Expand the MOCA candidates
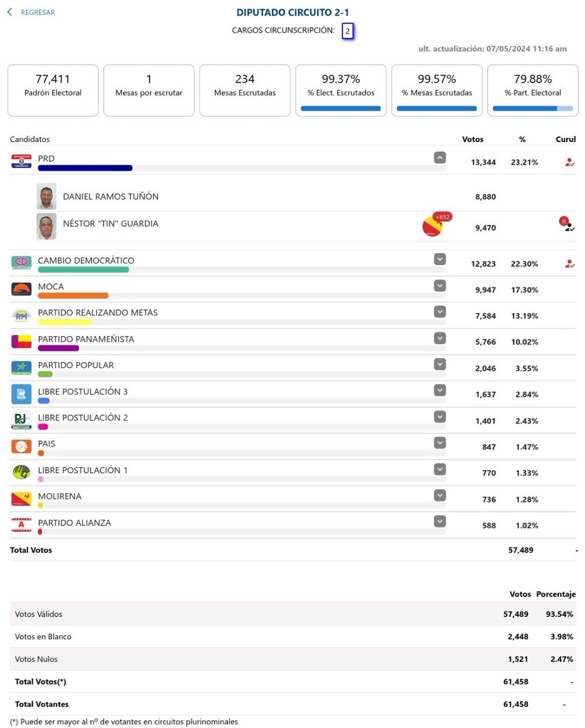Image resolution: width=585 pixels, height=728 pixels. point(440,285)
